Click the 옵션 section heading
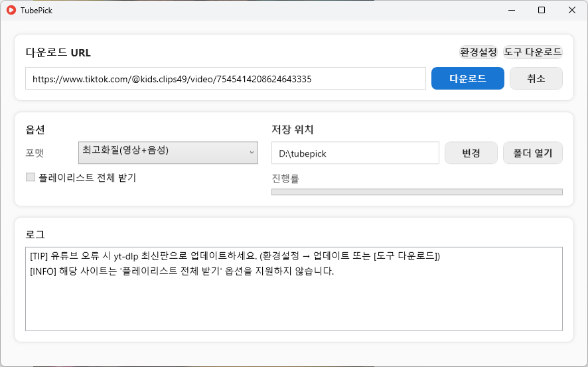The height and width of the screenshot is (367, 588). click(35, 129)
